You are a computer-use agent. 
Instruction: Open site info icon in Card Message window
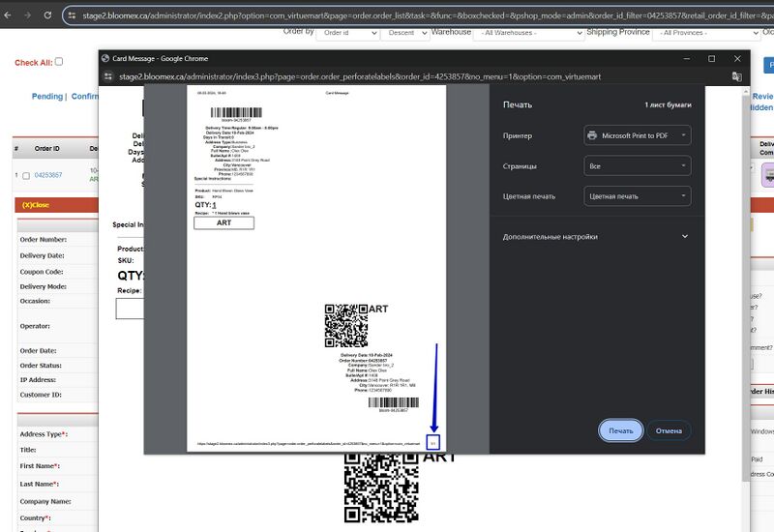point(108,76)
